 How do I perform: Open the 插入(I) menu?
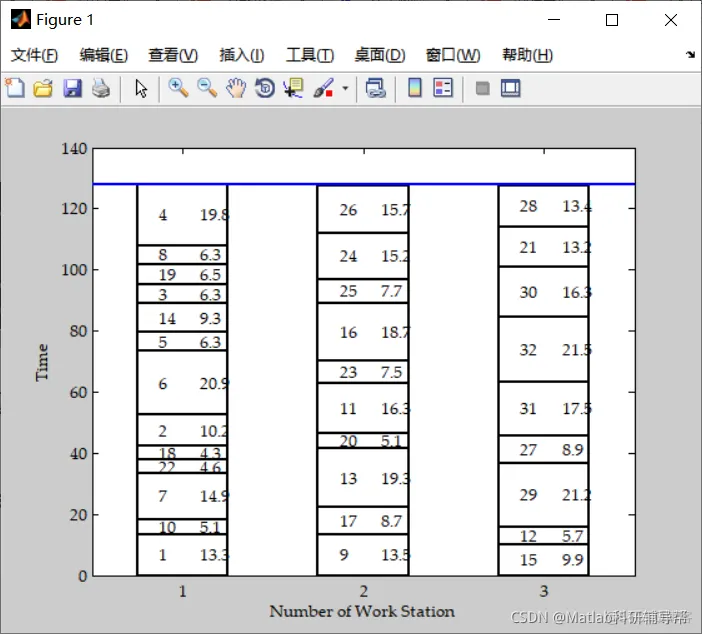coord(242,55)
